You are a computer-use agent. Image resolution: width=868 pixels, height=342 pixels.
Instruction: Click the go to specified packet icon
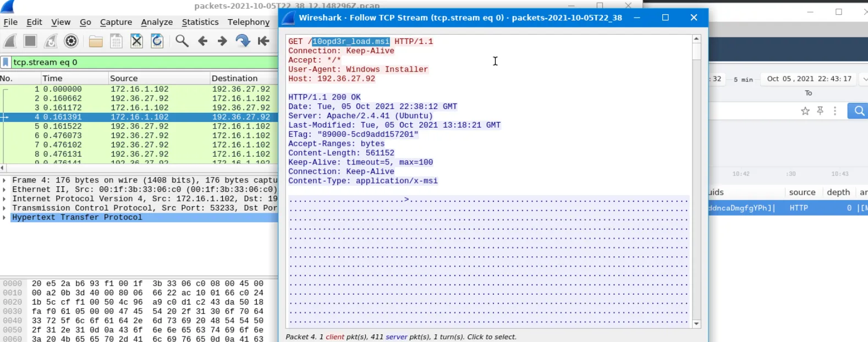click(243, 41)
